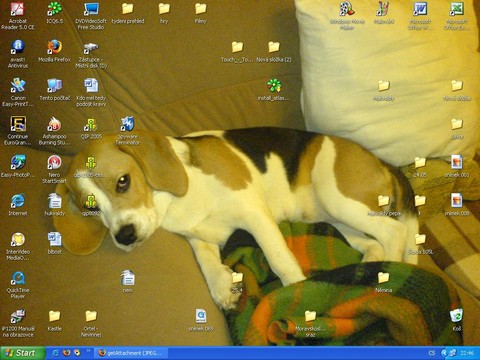
Task: Click the Recycle Bin (Koš) icon
Action: click(456, 320)
